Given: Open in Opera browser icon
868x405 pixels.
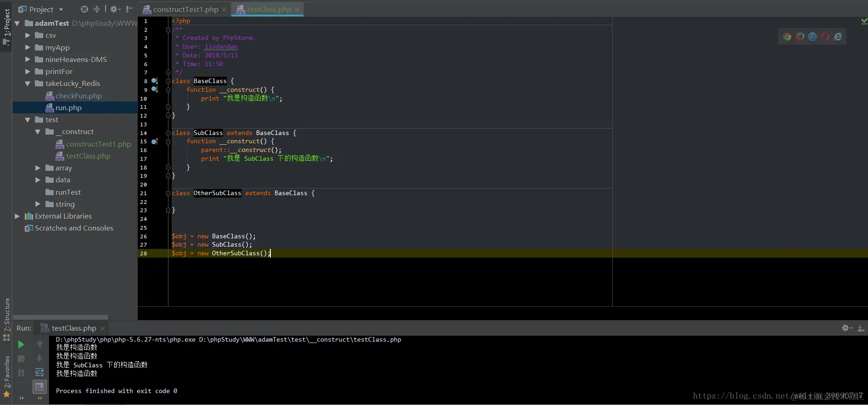Looking at the screenshot, I should point(825,37).
